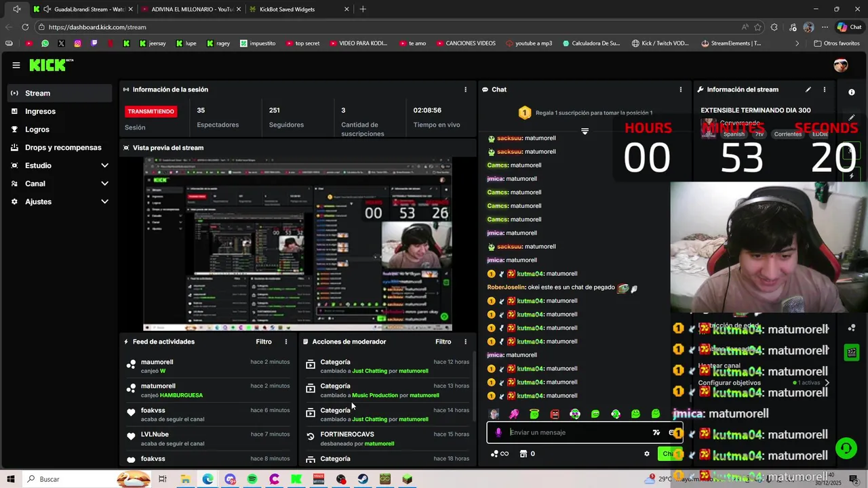The height and width of the screenshot is (488, 868).
Task: Click RoberJoselin chat username
Action: coord(506,287)
